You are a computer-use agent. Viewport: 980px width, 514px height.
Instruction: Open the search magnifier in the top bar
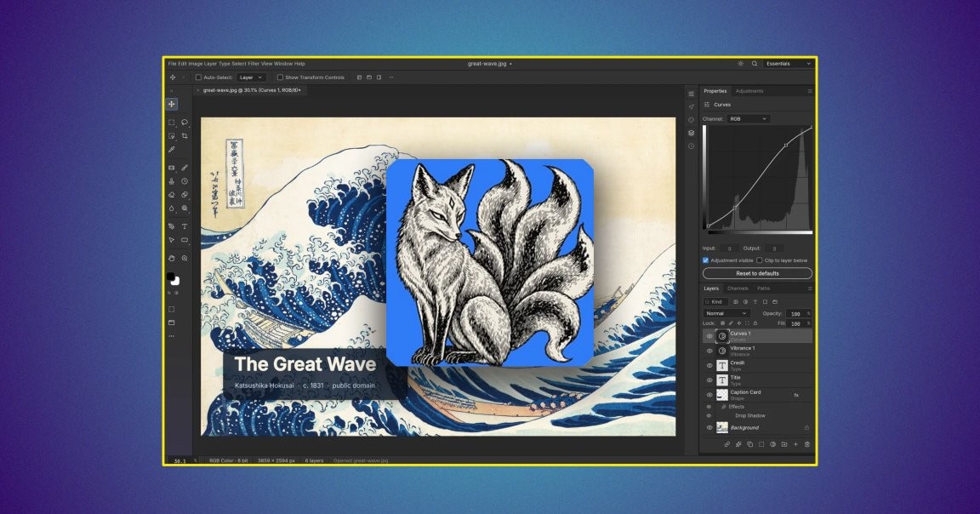coord(755,64)
